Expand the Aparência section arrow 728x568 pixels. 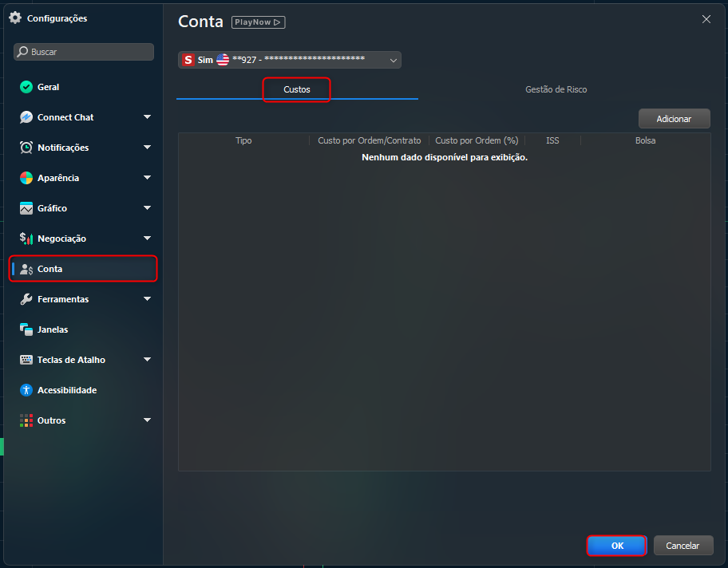point(147,177)
